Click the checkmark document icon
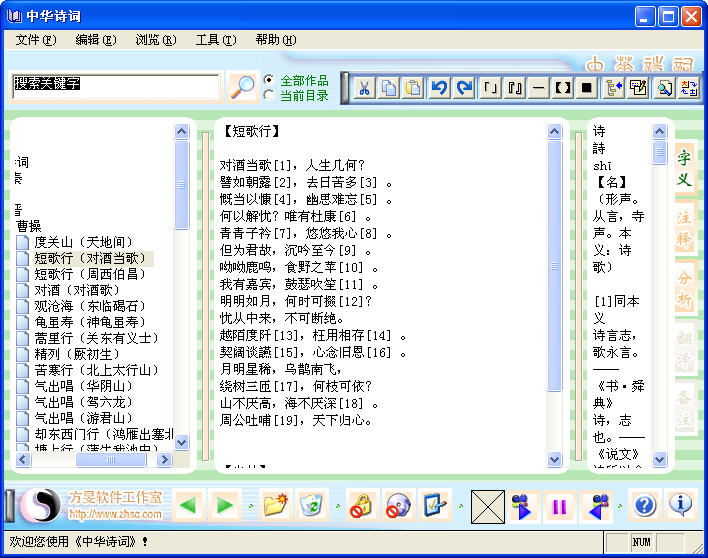The height and width of the screenshot is (558, 708). click(x=434, y=505)
